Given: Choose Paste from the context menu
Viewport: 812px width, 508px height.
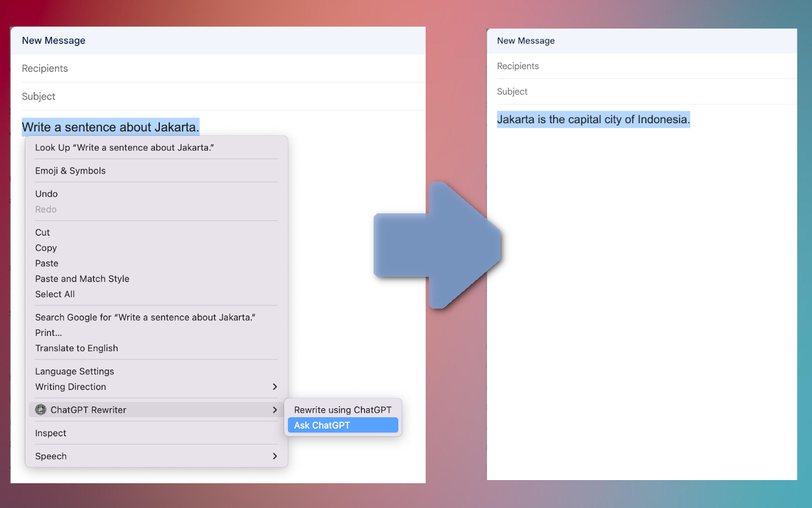Looking at the screenshot, I should (156, 263).
